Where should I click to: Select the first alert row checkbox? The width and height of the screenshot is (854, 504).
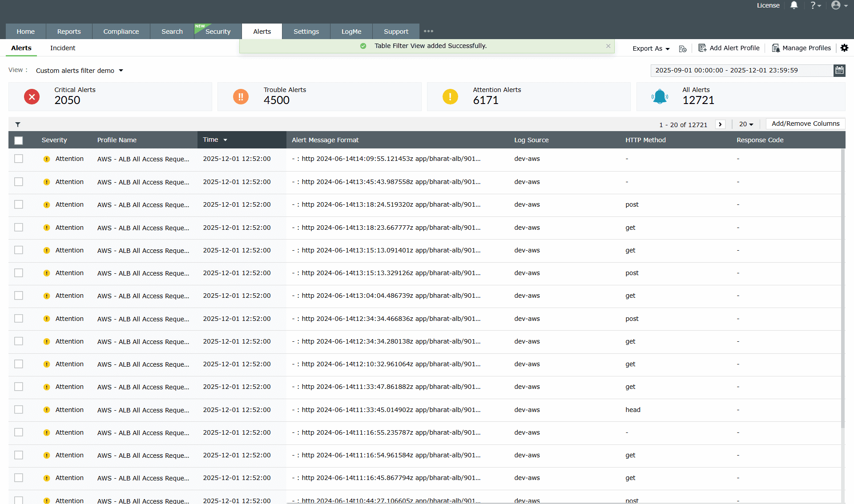click(18, 159)
